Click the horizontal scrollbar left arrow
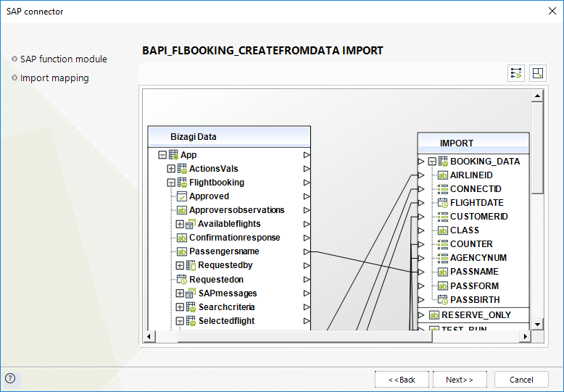Viewport: 564px width, 392px height. click(149, 337)
